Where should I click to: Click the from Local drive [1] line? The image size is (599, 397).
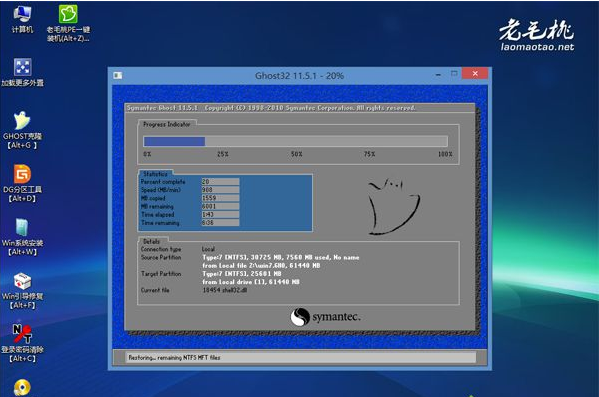click(x=251, y=282)
